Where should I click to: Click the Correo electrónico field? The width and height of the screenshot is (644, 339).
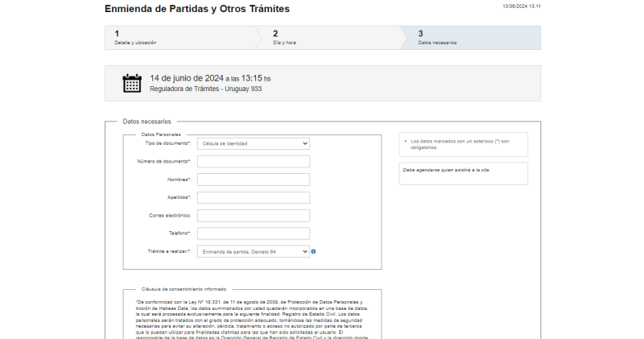pyautogui.click(x=253, y=216)
